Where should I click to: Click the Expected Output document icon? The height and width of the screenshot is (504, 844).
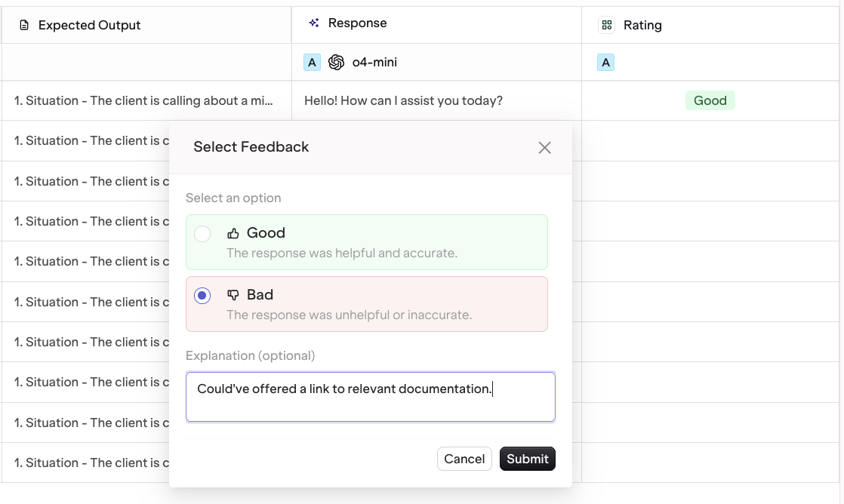(x=24, y=26)
